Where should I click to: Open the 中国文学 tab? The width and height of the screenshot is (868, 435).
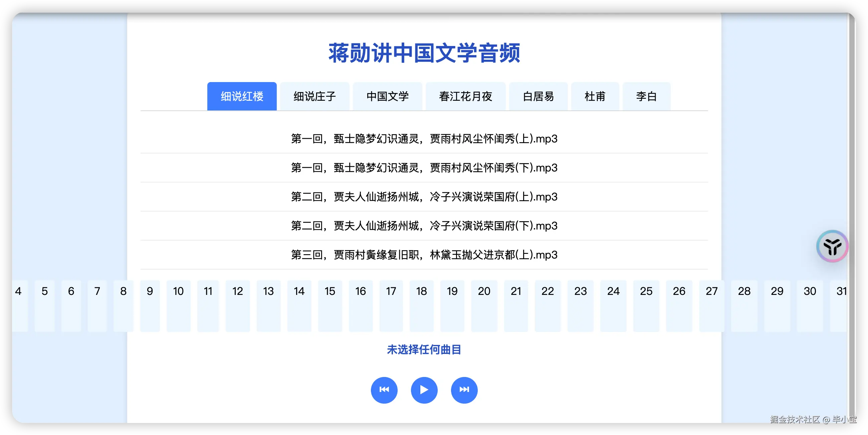tap(387, 96)
